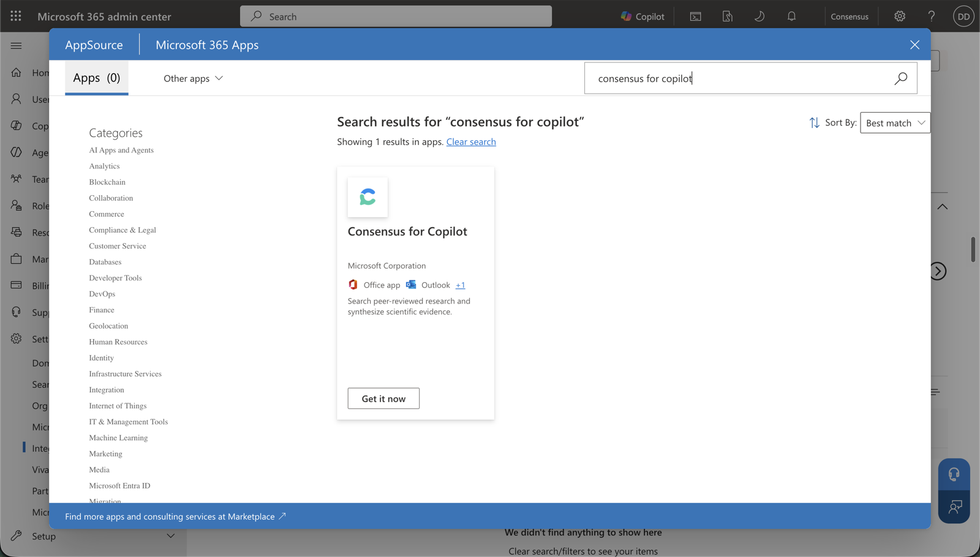Open Setup wrench icon in sidebar
Image resolution: width=980 pixels, height=557 pixels.
click(x=17, y=536)
